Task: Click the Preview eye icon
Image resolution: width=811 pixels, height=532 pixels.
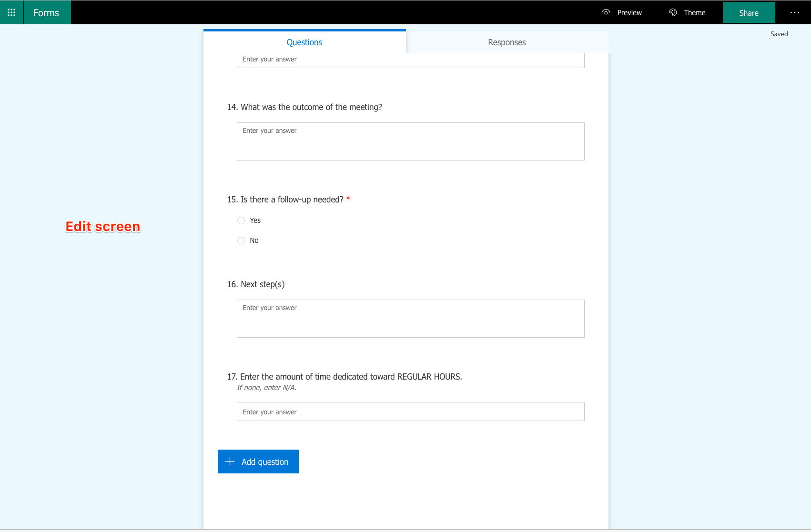Action: pyautogui.click(x=606, y=12)
